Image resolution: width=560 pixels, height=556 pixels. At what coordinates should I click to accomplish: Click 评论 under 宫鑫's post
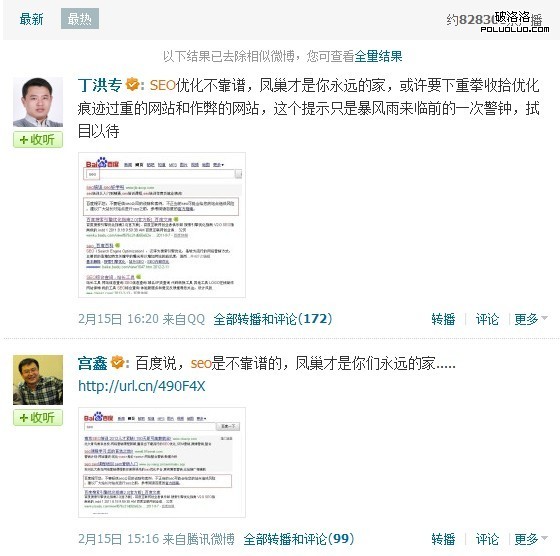click(x=487, y=539)
